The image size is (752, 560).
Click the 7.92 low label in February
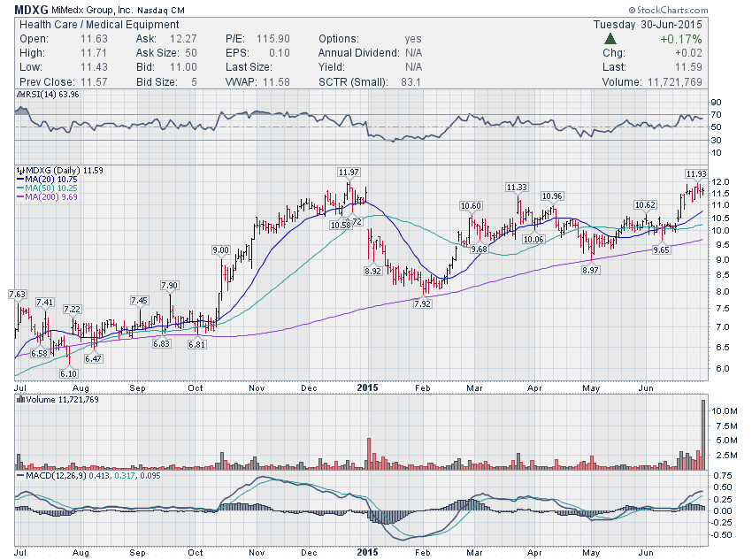(x=423, y=303)
